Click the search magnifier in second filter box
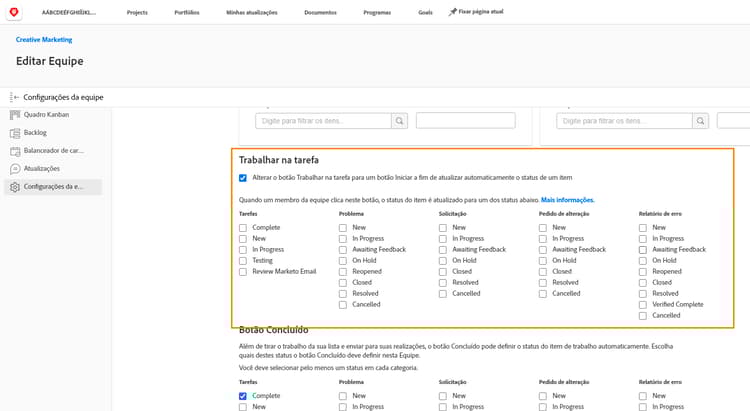Image resolution: width=750 pixels, height=411 pixels. click(700, 121)
